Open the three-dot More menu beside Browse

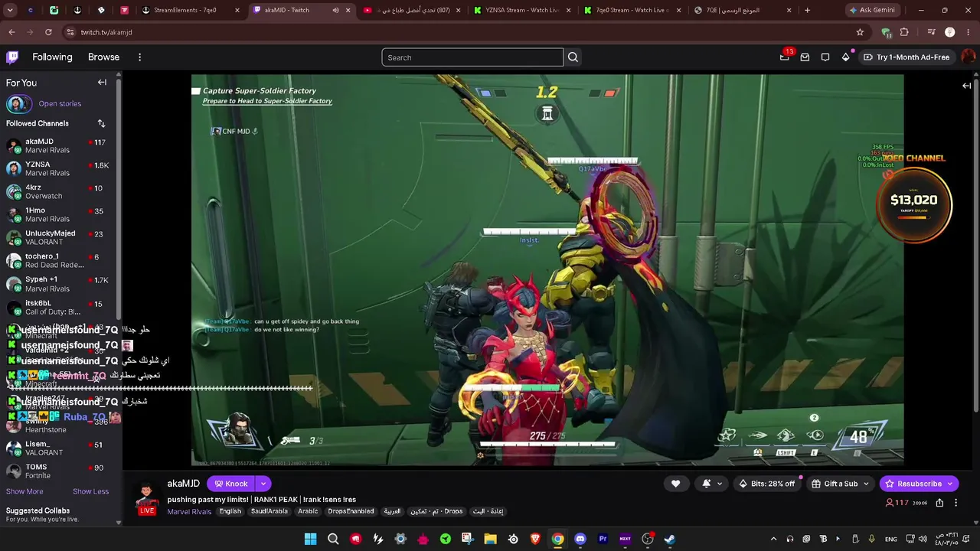tap(139, 57)
